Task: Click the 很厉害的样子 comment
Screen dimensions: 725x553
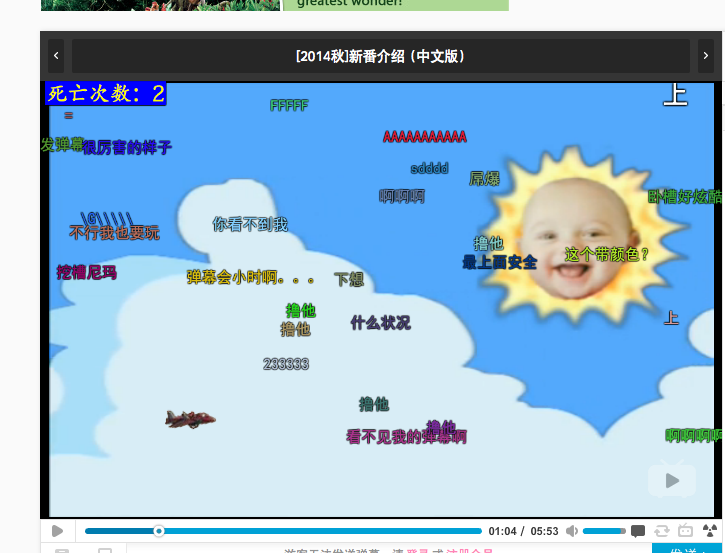Action: (127, 147)
